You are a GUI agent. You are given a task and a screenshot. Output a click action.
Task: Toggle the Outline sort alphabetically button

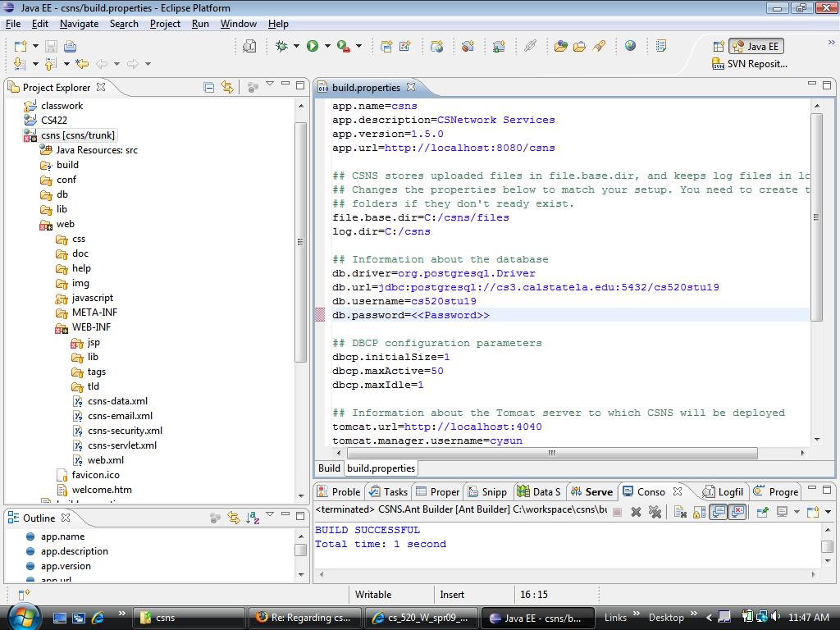[253, 518]
